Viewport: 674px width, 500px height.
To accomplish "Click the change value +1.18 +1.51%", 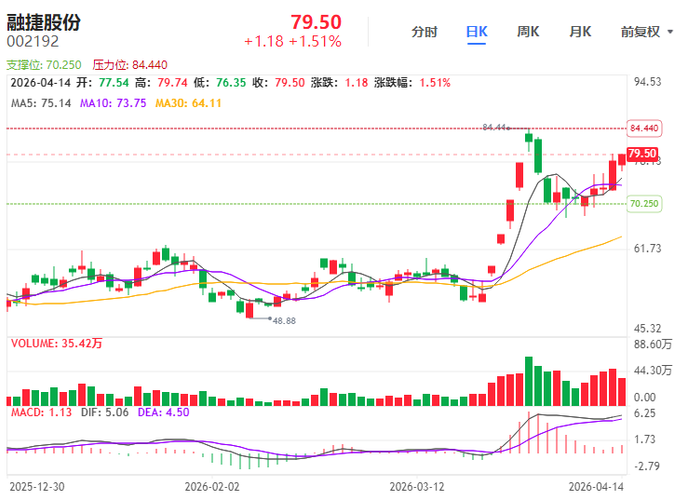I will coord(293,42).
